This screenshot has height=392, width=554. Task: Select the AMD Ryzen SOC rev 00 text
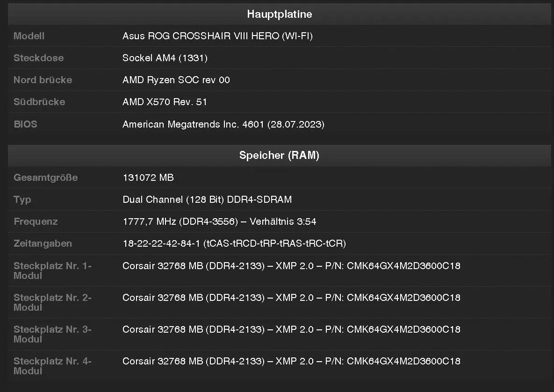pyautogui.click(x=176, y=80)
